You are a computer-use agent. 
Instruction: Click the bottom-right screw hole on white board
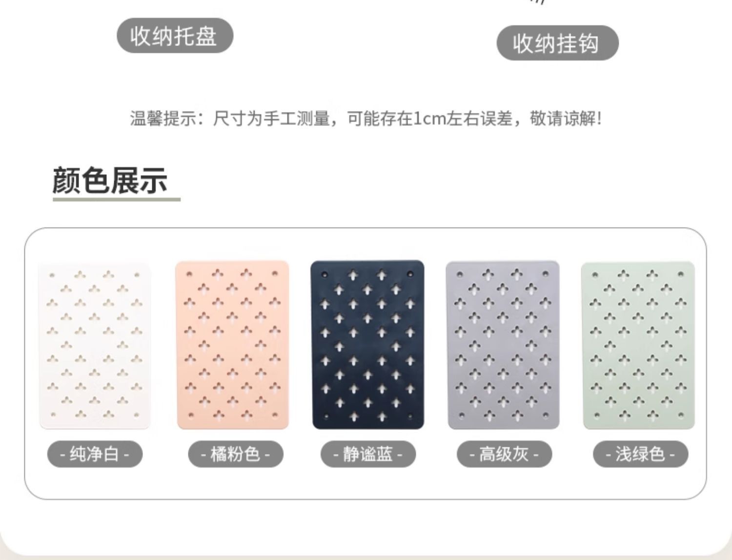coord(137,415)
